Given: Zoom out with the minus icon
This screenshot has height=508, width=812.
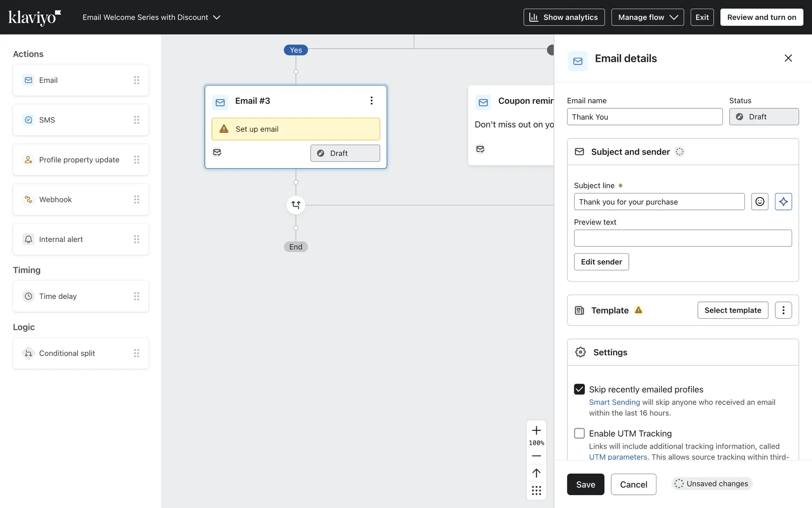Looking at the screenshot, I should [x=536, y=456].
